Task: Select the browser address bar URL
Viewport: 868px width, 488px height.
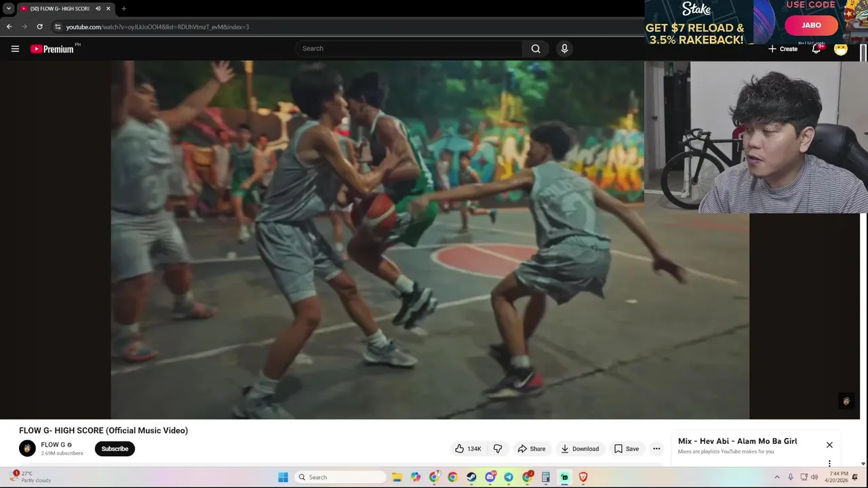Action: 157,27
